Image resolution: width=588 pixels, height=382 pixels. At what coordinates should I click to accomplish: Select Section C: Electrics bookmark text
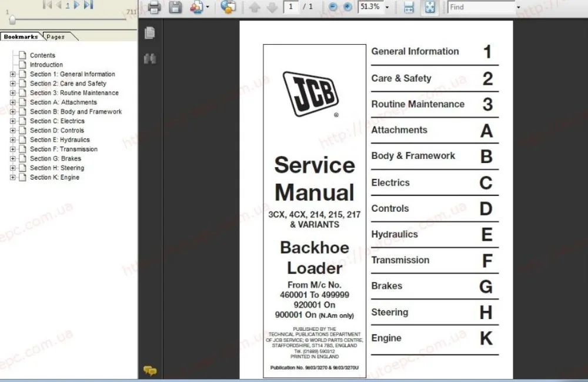pos(57,121)
